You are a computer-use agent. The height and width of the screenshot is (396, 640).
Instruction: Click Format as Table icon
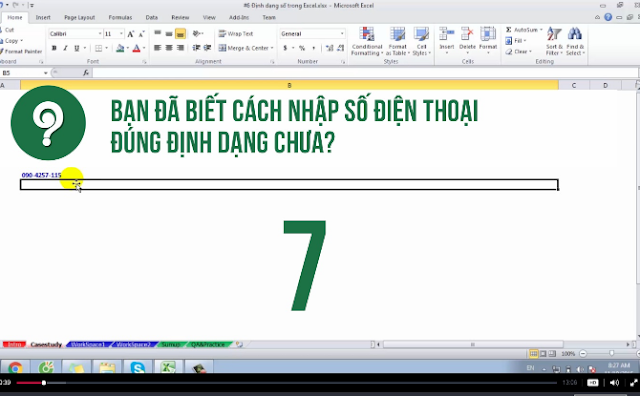[397, 35]
